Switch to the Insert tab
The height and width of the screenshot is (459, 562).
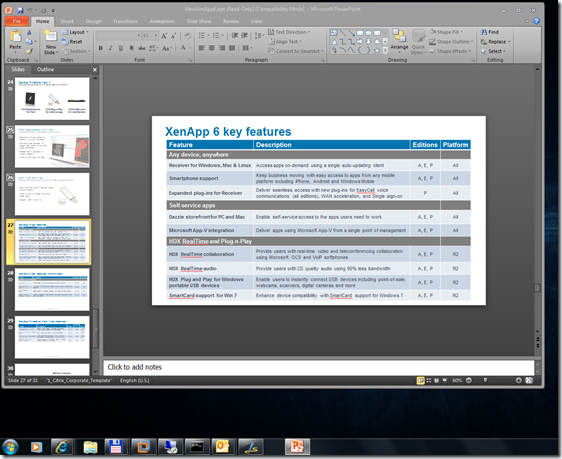tap(67, 21)
